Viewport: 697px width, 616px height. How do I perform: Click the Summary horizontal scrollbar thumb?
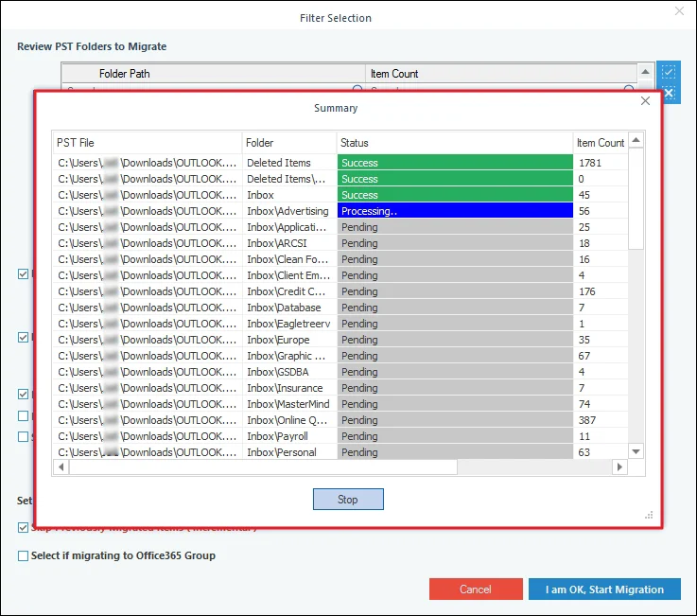pos(263,467)
